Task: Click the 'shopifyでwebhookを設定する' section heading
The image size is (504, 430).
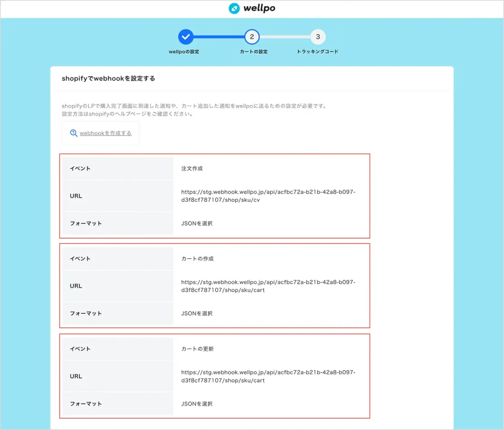Action: click(x=108, y=78)
